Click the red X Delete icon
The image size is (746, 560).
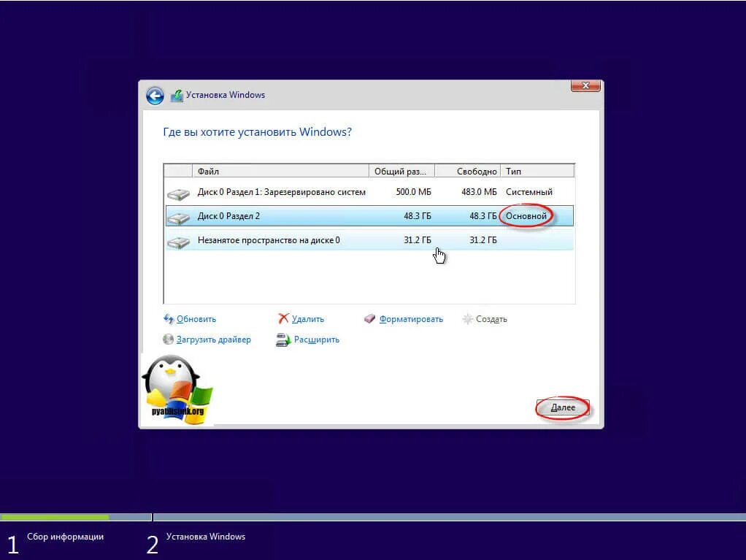click(283, 318)
